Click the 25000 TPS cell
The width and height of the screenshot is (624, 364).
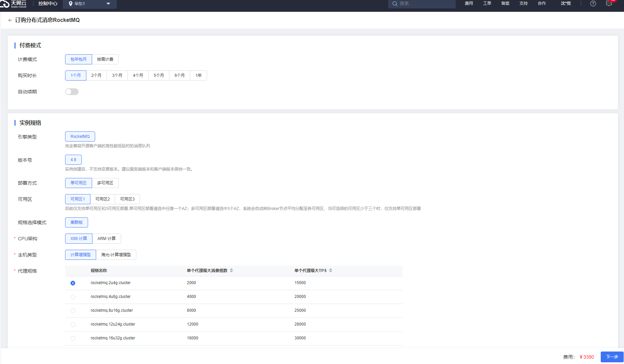point(300,311)
